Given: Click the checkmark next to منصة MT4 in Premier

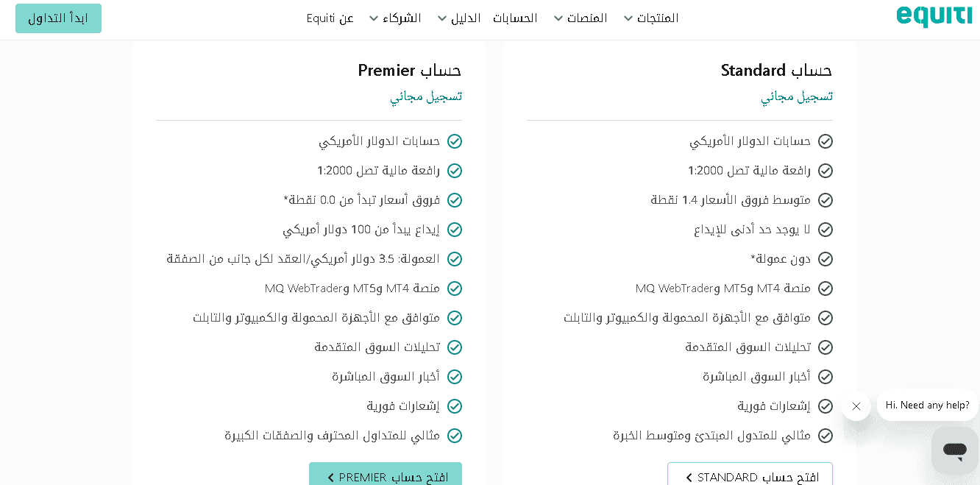Looking at the screenshot, I should 455,288.
